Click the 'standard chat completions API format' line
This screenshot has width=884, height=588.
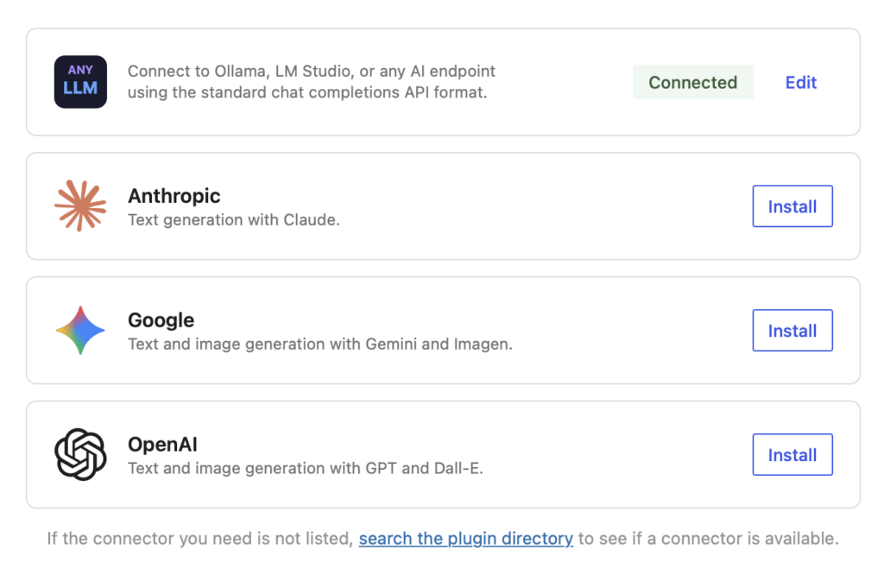307,92
